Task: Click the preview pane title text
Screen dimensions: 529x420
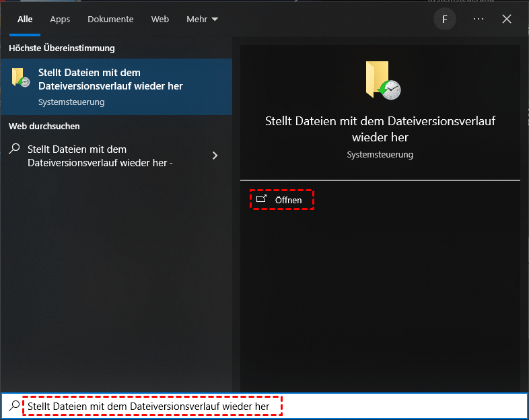Action: point(380,129)
